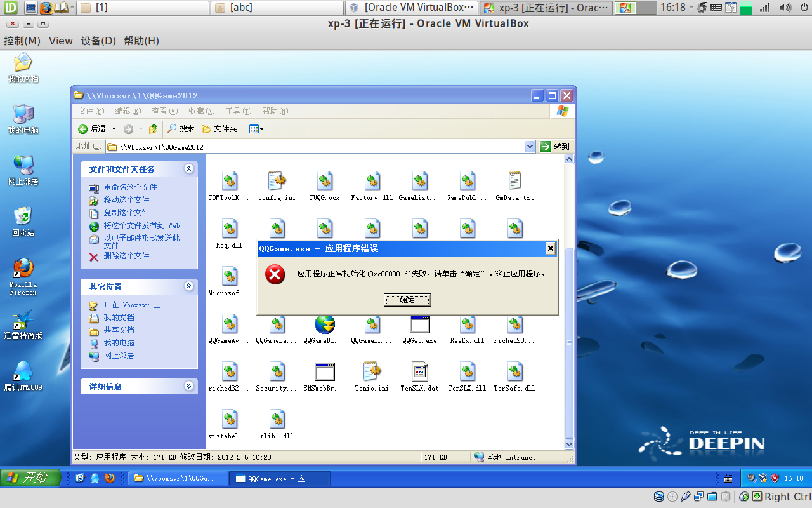Switch to QQGame.exe taskbar button
The height and width of the screenshot is (508, 812).
click(280, 478)
